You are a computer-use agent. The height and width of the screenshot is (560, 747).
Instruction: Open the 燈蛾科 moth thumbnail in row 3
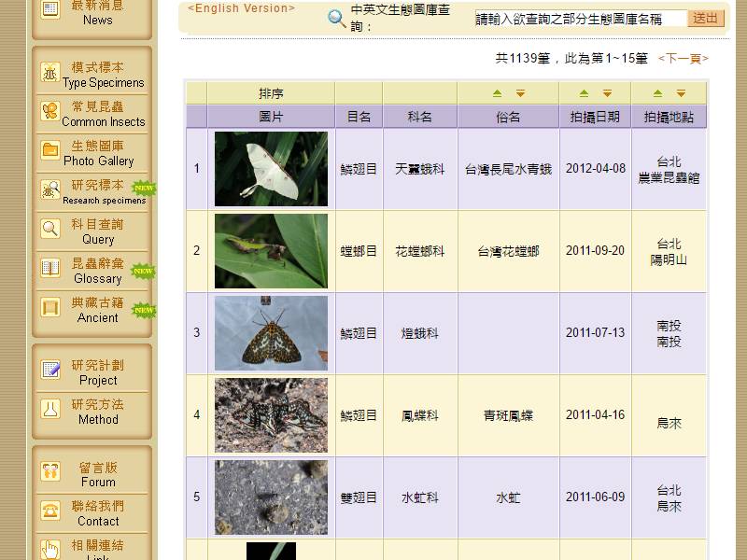[271, 332]
